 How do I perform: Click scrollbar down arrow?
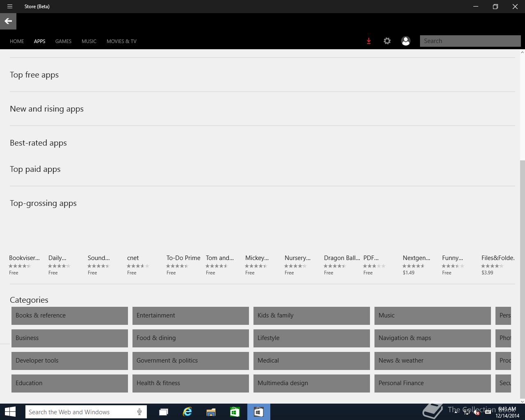(522, 401)
